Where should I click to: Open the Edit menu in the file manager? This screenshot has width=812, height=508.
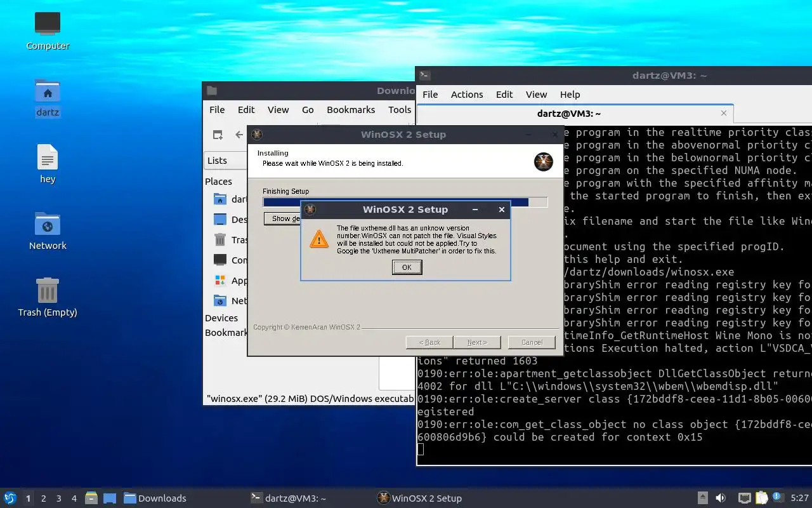(246, 110)
